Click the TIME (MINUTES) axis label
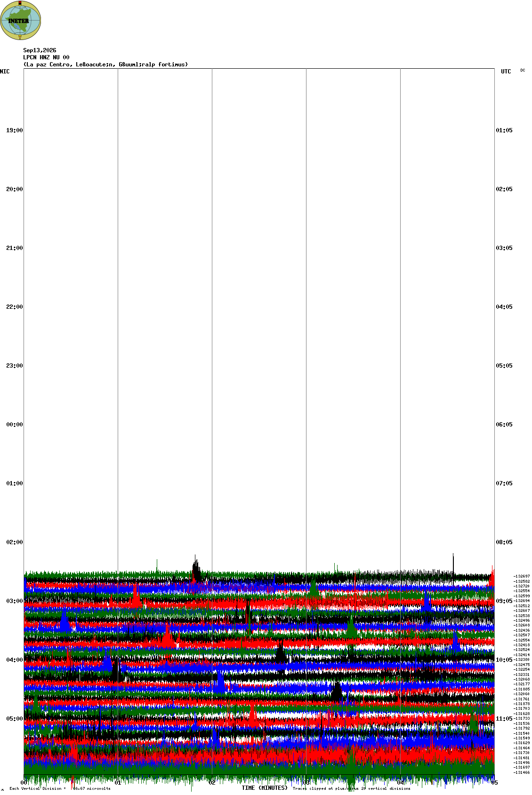The image size is (532, 795). (x=265, y=788)
